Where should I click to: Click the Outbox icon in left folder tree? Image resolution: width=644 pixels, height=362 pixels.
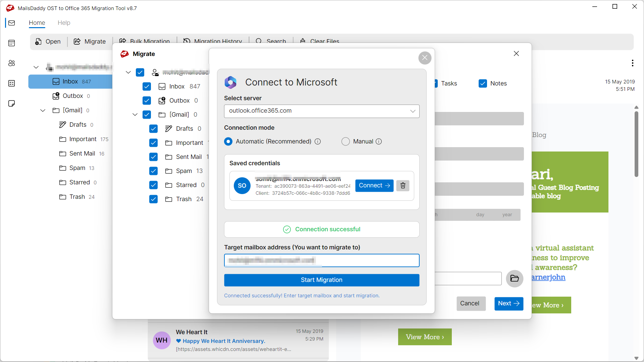click(56, 96)
